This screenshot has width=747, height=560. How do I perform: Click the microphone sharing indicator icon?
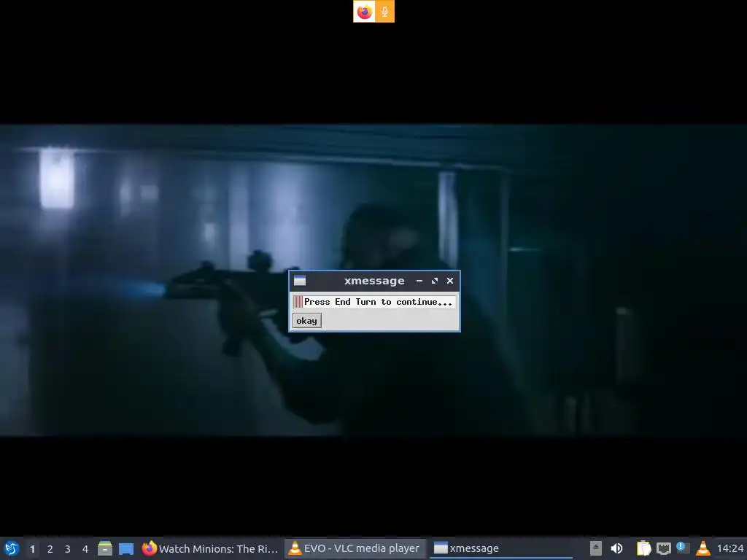[384, 12]
